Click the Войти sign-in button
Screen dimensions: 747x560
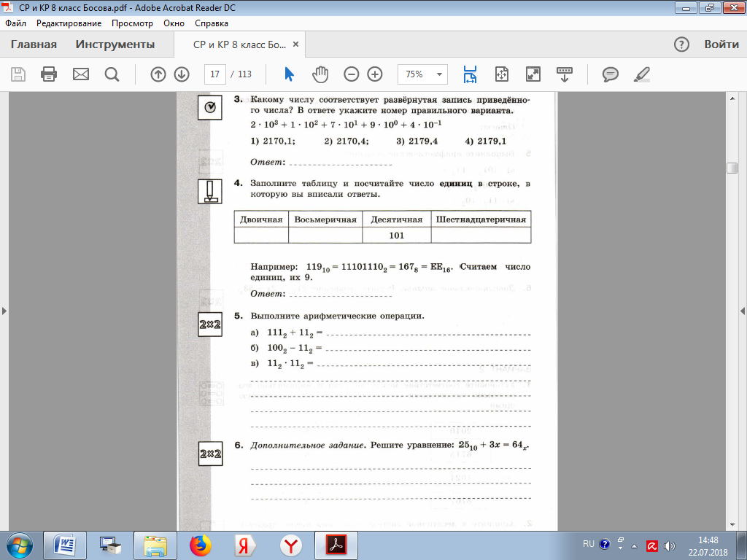click(x=721, y=44)
